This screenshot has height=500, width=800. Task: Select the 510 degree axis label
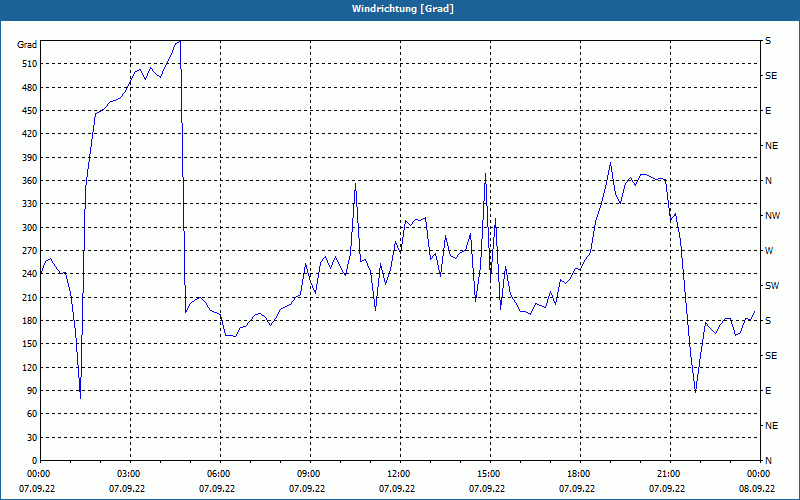pos(29,64)
